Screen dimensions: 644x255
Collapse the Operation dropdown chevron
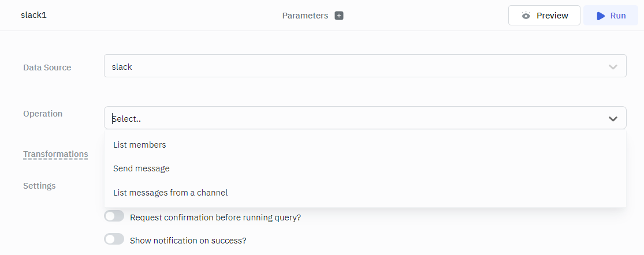pos(613,118)
